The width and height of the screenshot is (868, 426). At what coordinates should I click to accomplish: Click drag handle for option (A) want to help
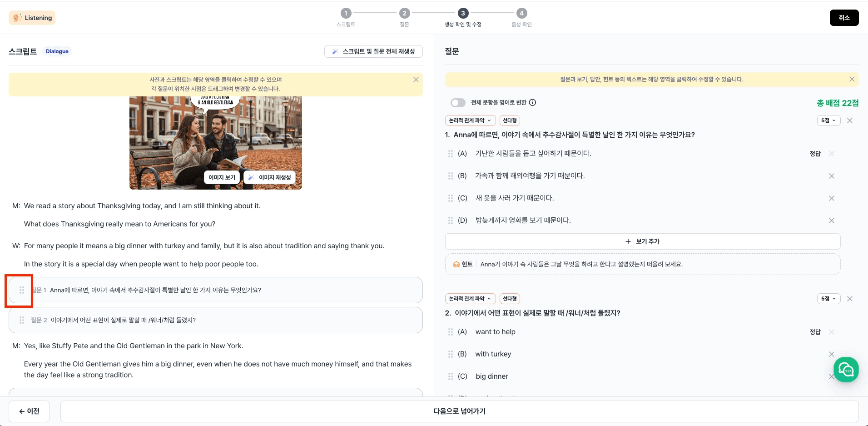pos(451,332)
